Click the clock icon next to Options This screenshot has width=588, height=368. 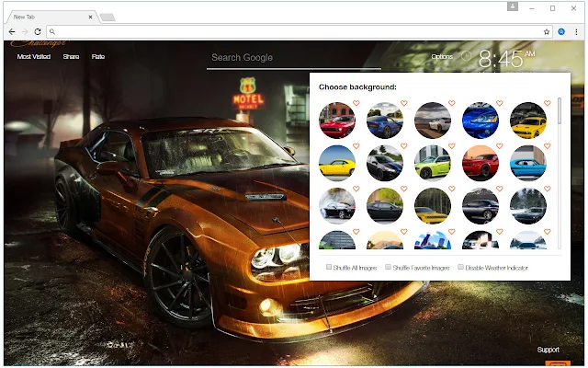466,56
